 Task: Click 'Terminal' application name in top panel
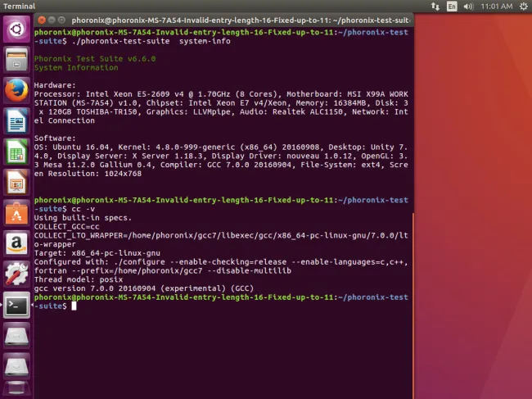(x=19, y=6)
